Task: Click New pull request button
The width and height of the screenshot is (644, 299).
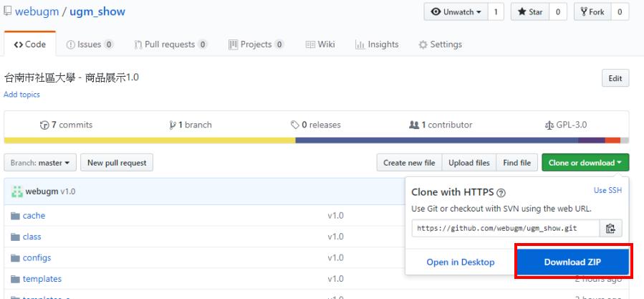Action: 117,163
